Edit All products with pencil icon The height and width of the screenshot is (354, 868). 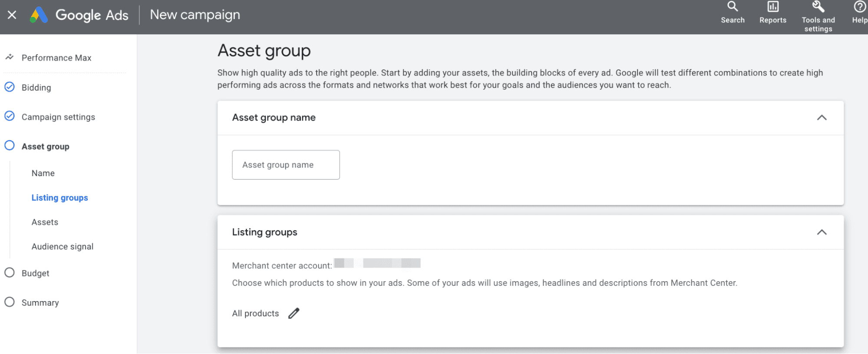[294, 313]
